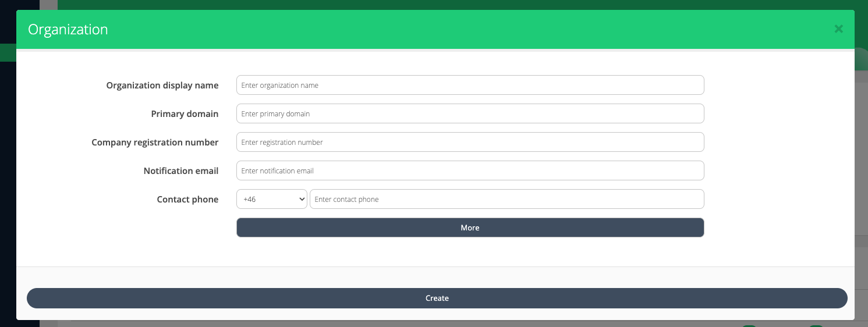Image resolution: width=868 pixels, height=327 pixels.
Task: Click the dimmed backdrop right of the dialog
Action: coord(861,175)
